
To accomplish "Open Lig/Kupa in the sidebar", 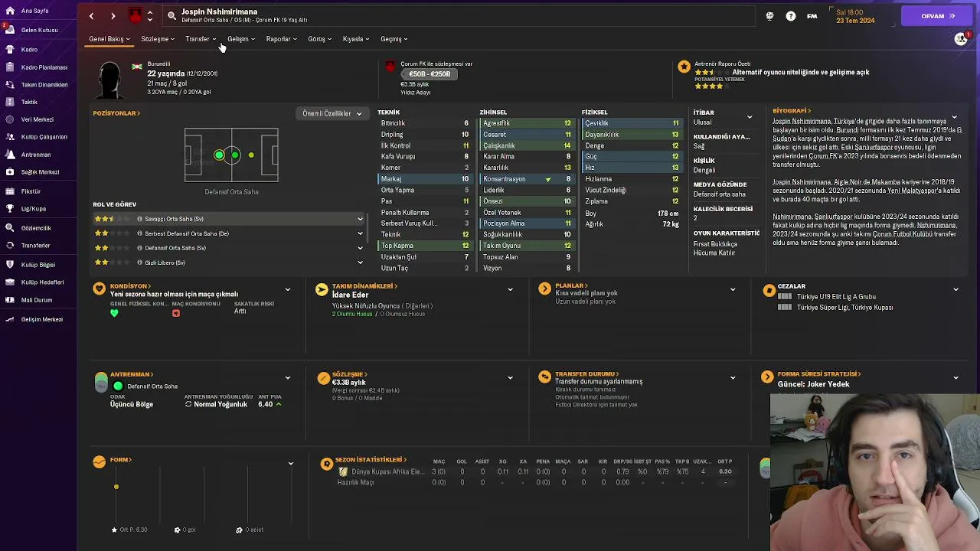I will 34,208.
